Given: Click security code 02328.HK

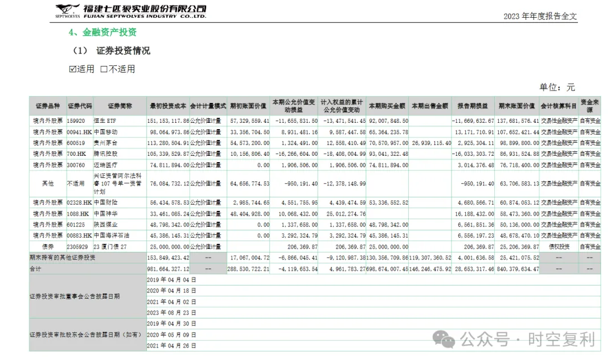Looking at the screenshot, I should (79, 202).
